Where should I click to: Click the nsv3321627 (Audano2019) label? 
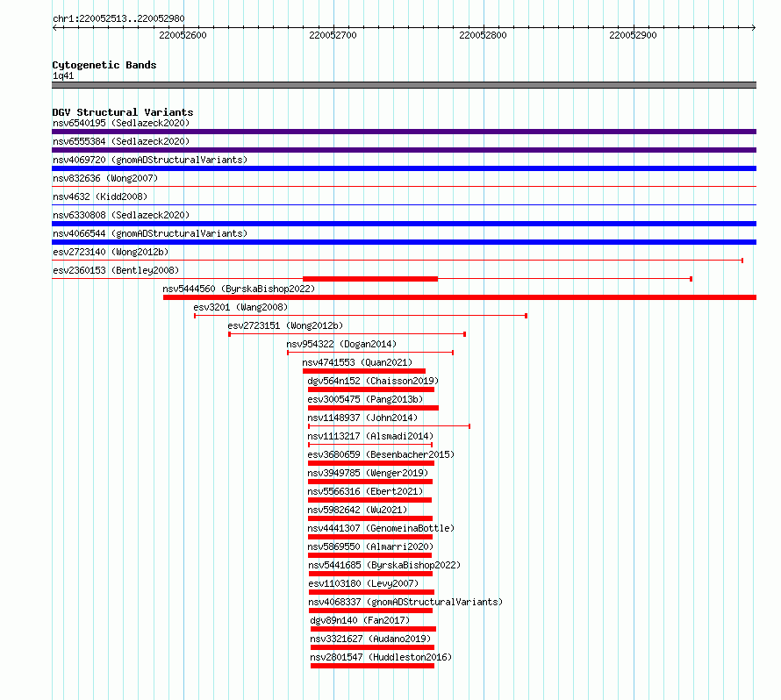pyautogui.click(x=370, y=639)
